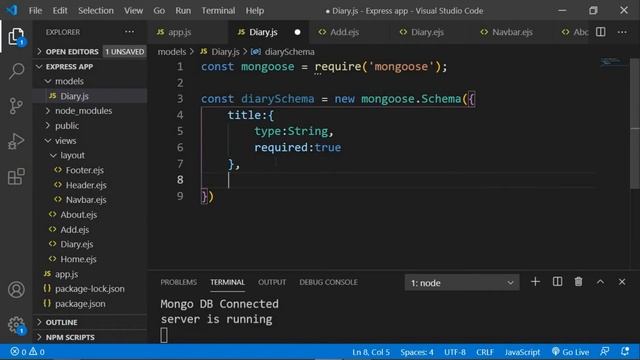Open Source Control view

pos(16,106)
